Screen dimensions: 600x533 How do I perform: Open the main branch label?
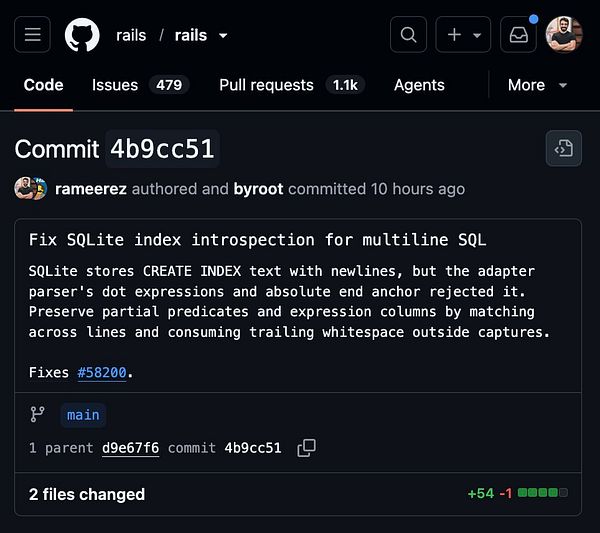[x=83, y=415]
